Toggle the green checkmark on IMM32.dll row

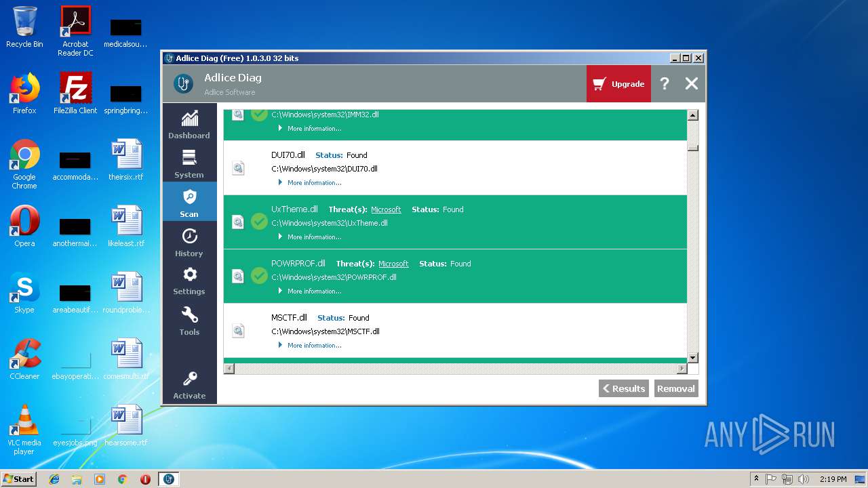click(x=259, y=115)
